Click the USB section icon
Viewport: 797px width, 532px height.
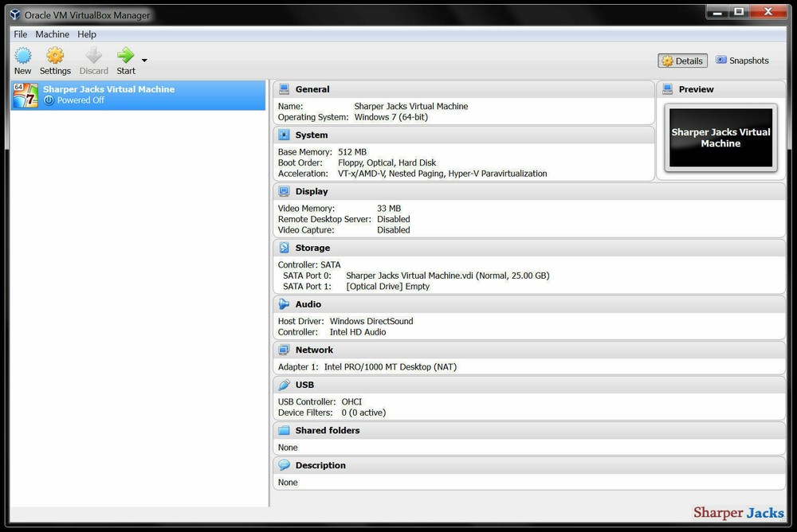(x=285, y=385)
